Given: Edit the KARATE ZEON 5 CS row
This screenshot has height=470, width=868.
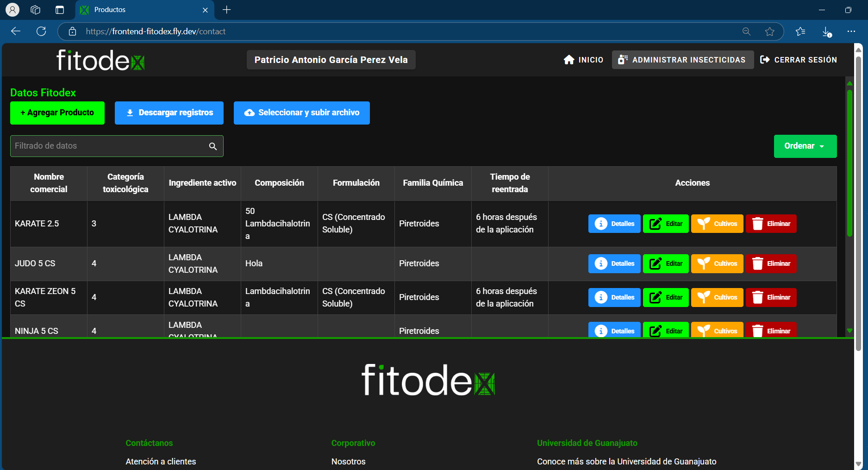Looking at the screenshot, I should point(666,297).
